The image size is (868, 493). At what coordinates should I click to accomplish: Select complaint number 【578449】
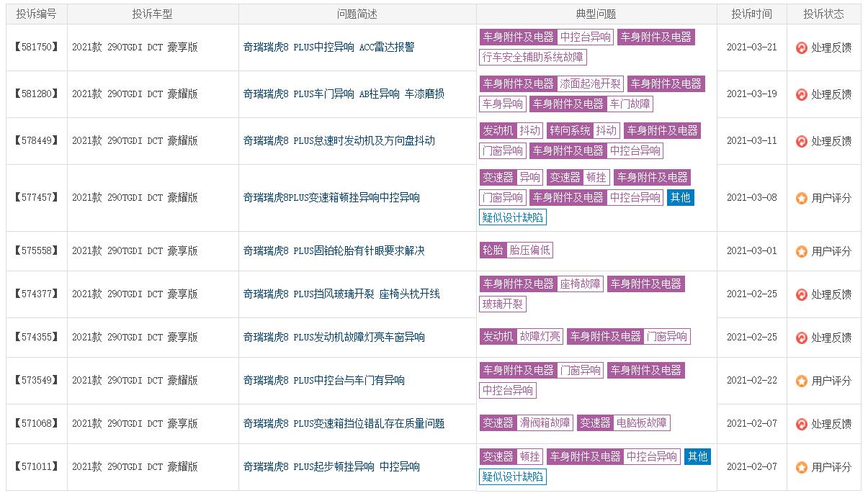[36, 140]
